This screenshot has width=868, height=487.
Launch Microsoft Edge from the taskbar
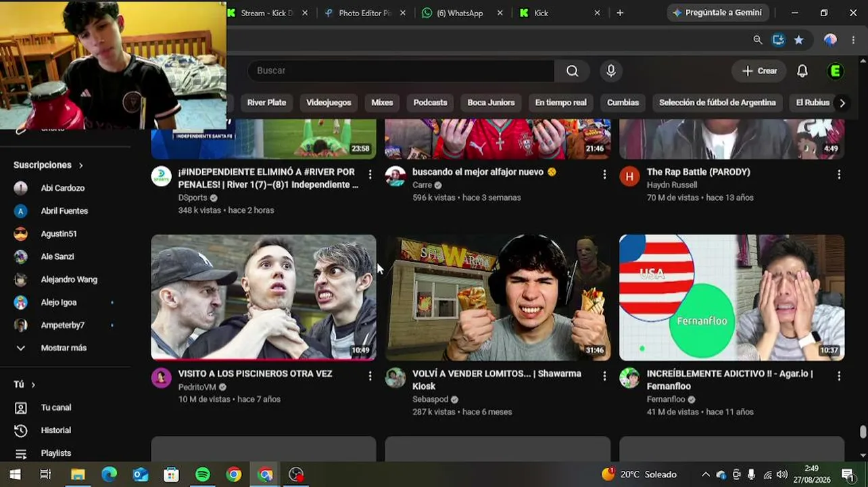click(109, 475)
